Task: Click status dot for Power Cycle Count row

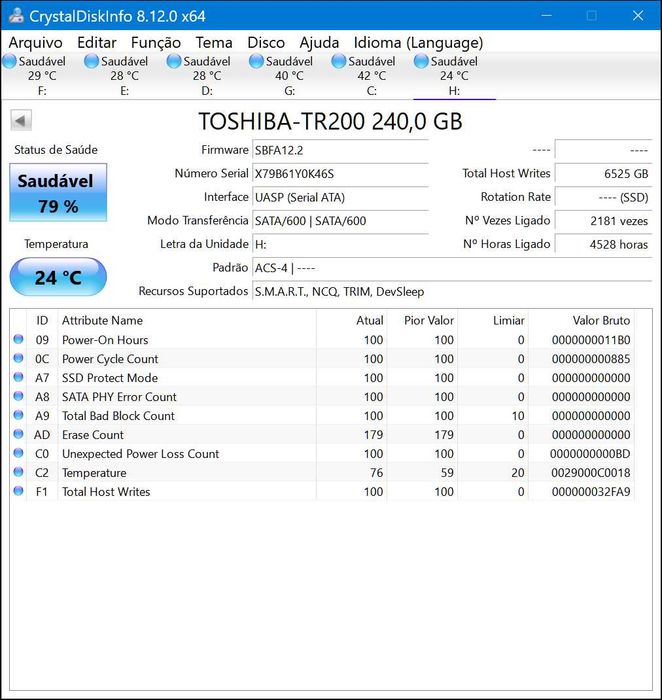Action: 18,358
